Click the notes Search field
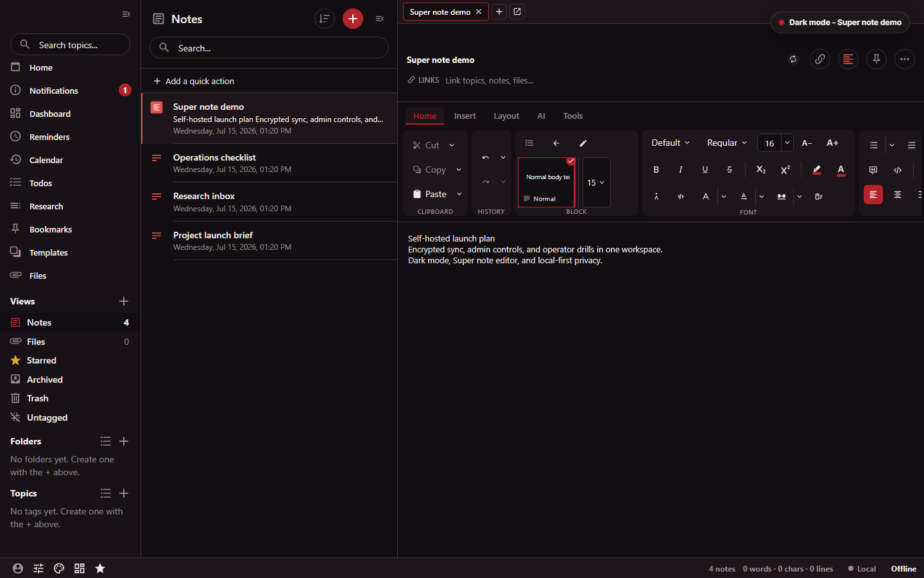 pyautogui.click(x=269, y=48)
